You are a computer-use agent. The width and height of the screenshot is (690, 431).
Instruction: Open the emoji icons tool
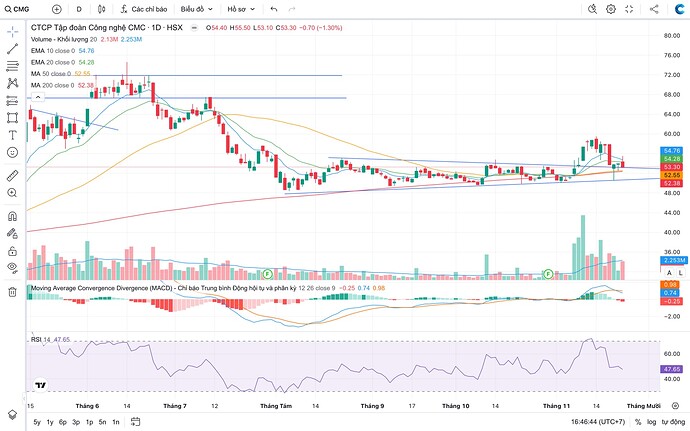pos(12,152)
